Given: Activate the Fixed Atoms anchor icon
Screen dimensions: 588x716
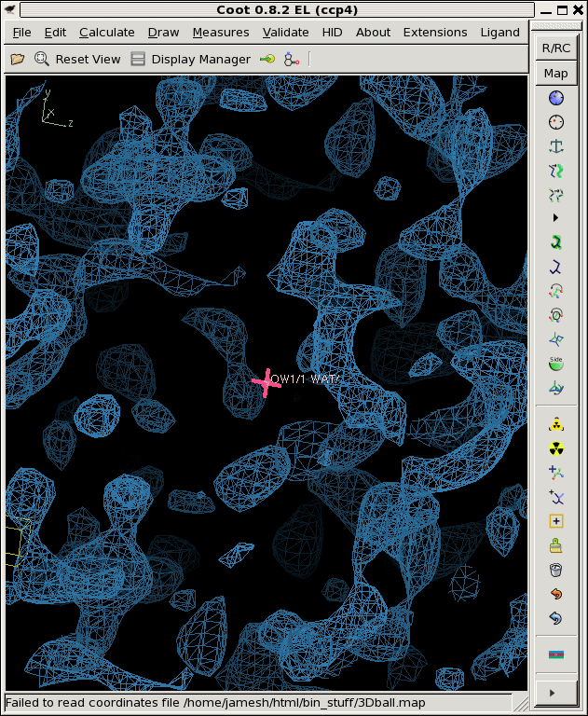Looking at the screenshot, I should 556,146.
